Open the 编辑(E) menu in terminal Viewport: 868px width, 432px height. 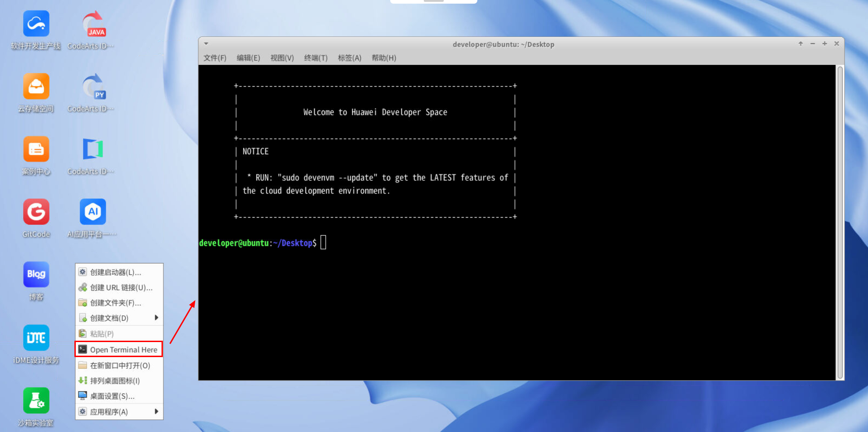tap(248, 58)
